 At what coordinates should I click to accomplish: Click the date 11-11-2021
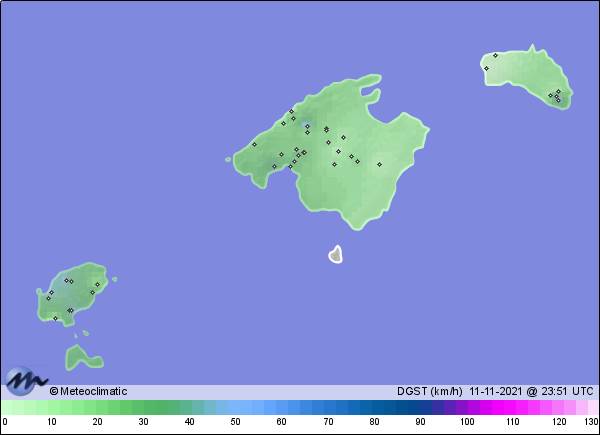pos(496,391)
